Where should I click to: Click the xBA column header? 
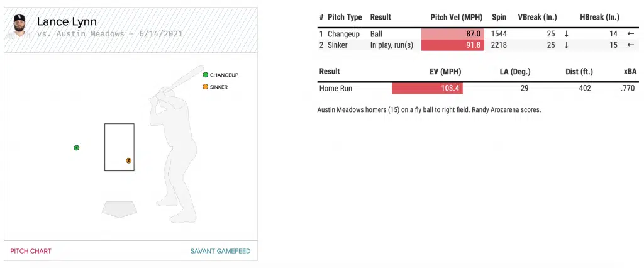[x=630, y=72]
